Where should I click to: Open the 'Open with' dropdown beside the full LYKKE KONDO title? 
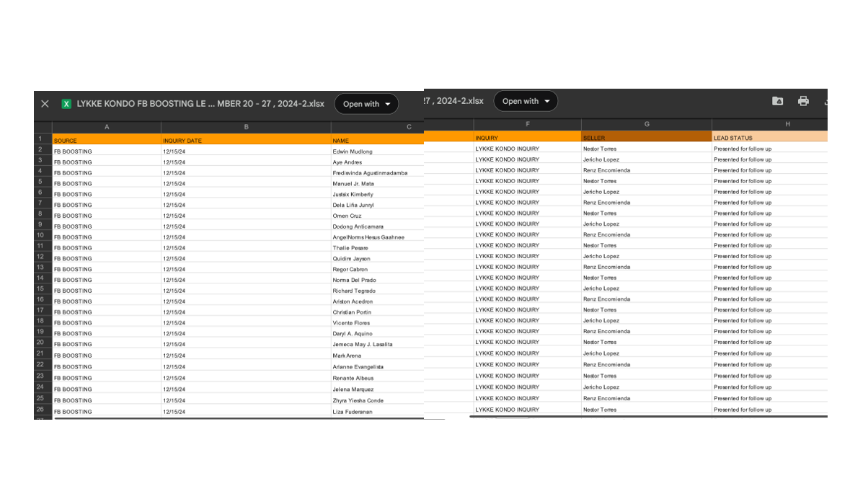366,104
